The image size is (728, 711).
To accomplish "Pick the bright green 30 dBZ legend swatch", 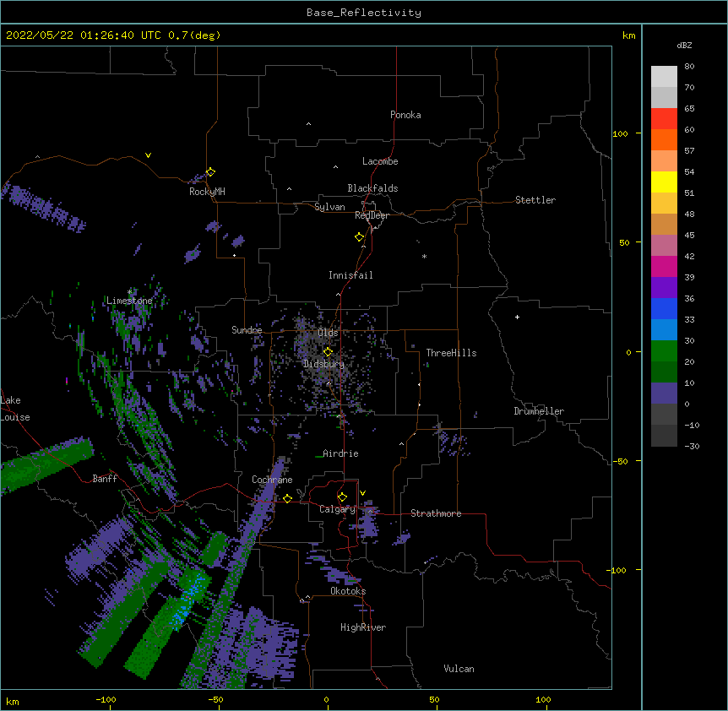I will 664,351.
